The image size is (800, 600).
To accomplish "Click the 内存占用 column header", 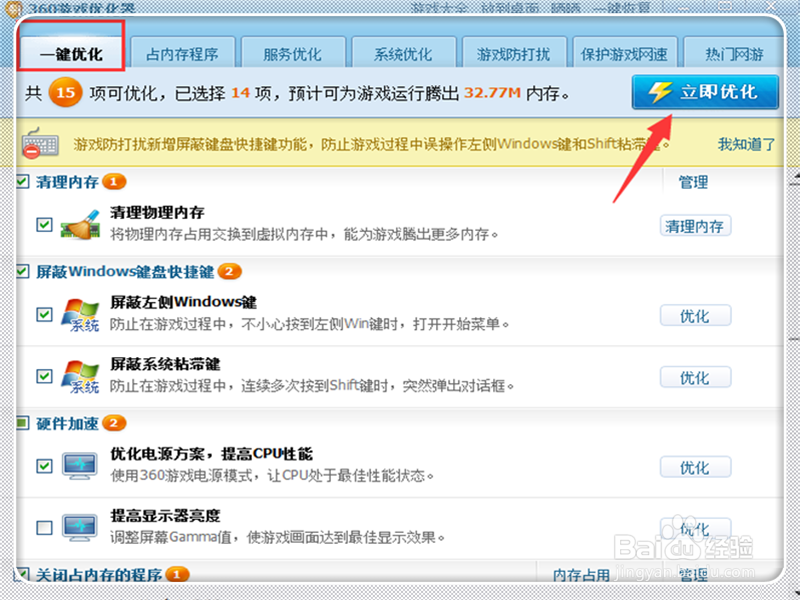I will coord(581,576).
